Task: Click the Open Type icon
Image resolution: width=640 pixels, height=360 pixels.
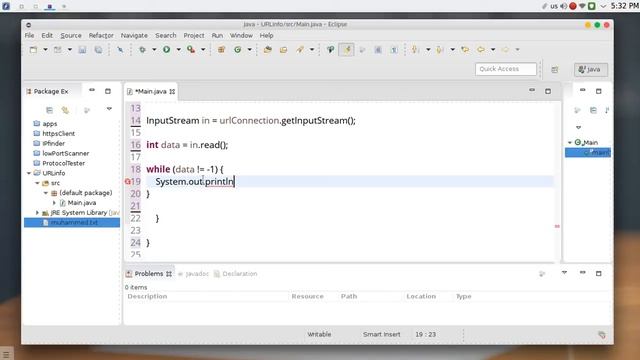Action: coord(268,50)
